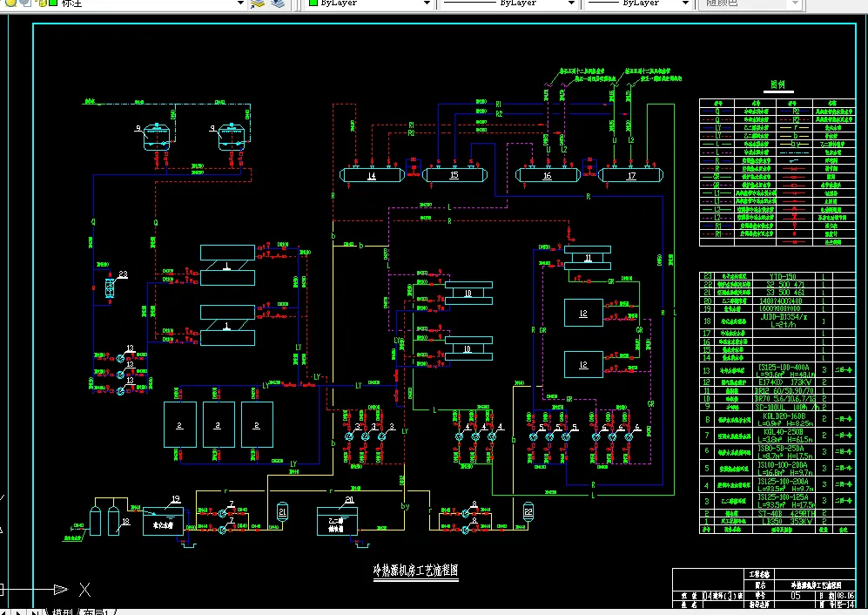Select table cell S3 500 461

coord(785,292)
